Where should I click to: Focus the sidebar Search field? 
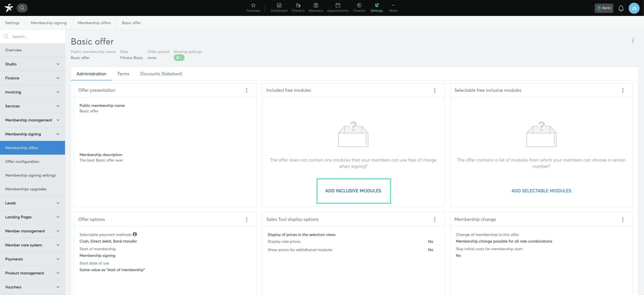tap(33, 37)
